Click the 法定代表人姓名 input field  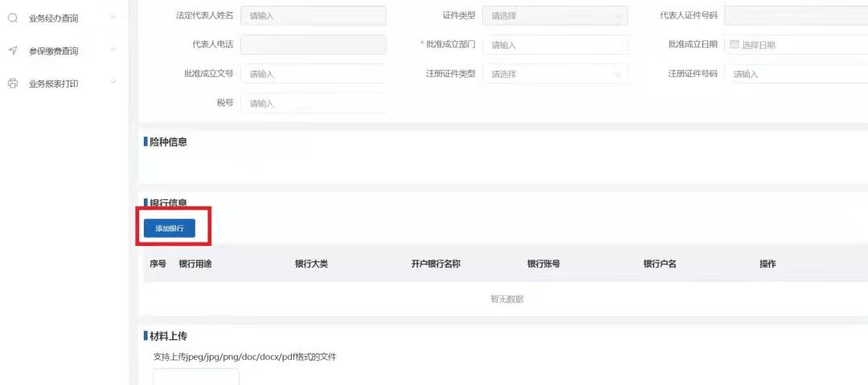[313, 16]
